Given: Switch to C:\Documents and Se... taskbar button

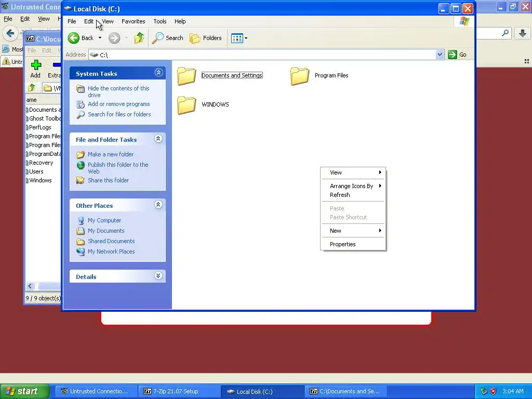Looking at the screenshot, I should click(x=345, y=392).
